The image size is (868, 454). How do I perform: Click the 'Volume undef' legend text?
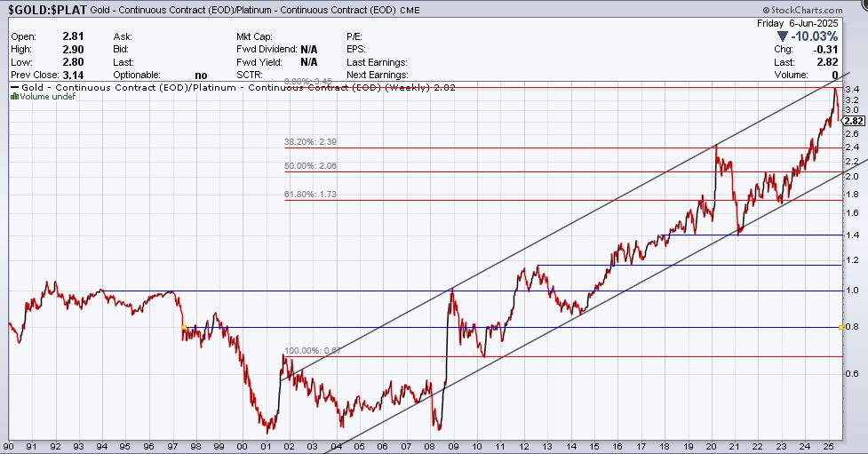[x=48, y=96]
